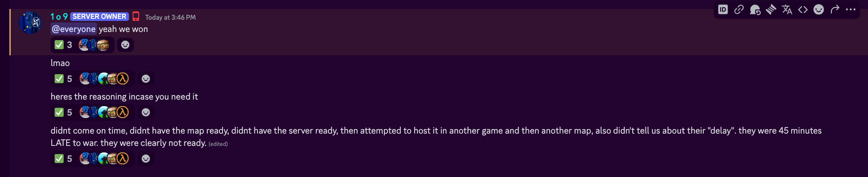This screenshot has width=868, height=177.
Task: Create a thread with spool icon
Action: [771, 9]
